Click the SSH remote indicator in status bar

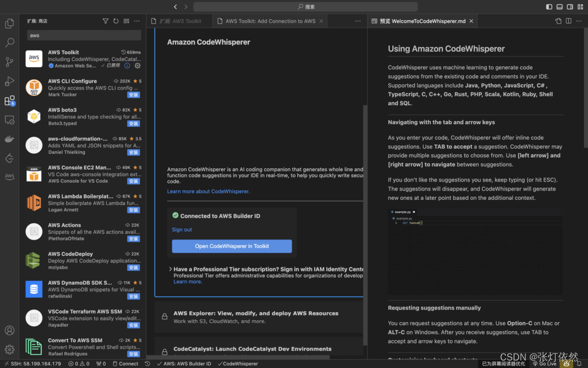[x=33, y=363]
